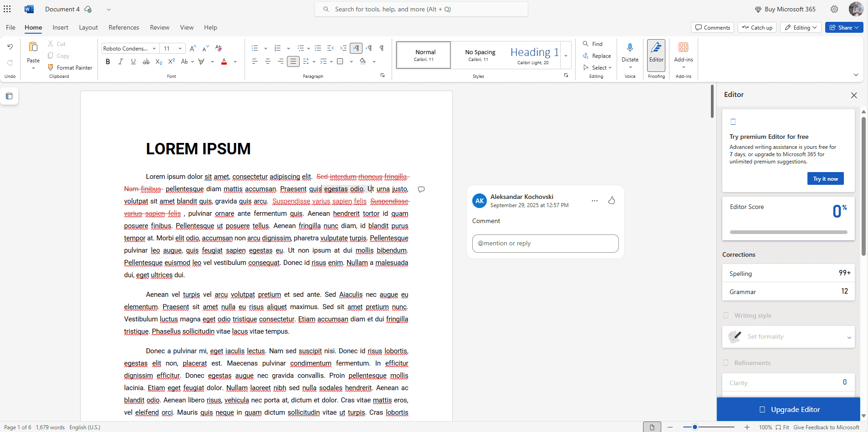
Task: Toggle the Refinements checkbox
Action: [726, 363]
